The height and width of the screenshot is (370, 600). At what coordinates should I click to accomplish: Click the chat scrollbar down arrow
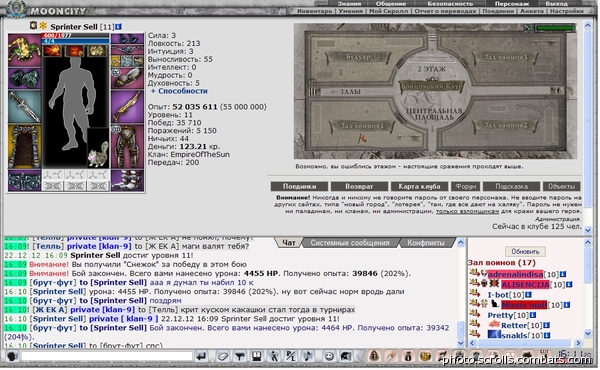pos(461,343)
